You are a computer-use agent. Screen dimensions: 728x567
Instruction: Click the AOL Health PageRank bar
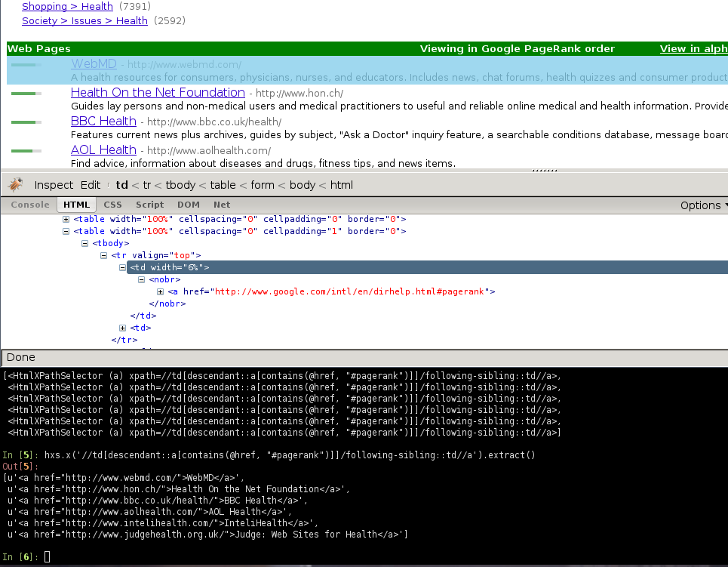(x=26, y=150)
